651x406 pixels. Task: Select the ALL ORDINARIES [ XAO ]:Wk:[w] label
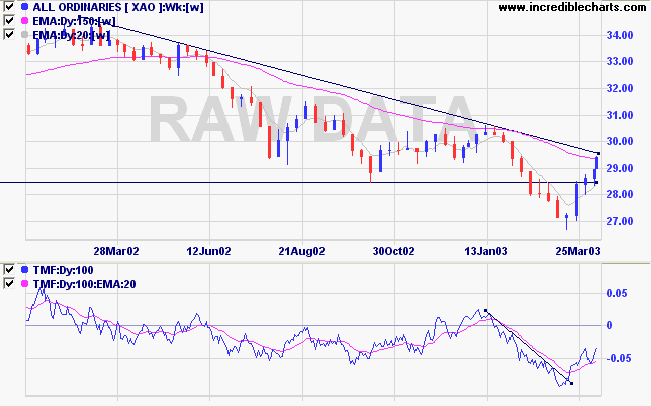click(x=118, y=7)
